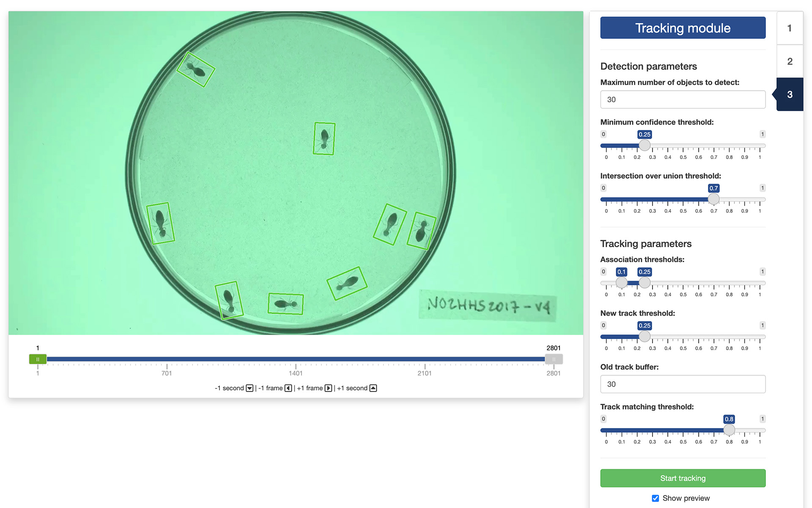
Task: Click the plus one second up-arrow icon
Action: 373,388
